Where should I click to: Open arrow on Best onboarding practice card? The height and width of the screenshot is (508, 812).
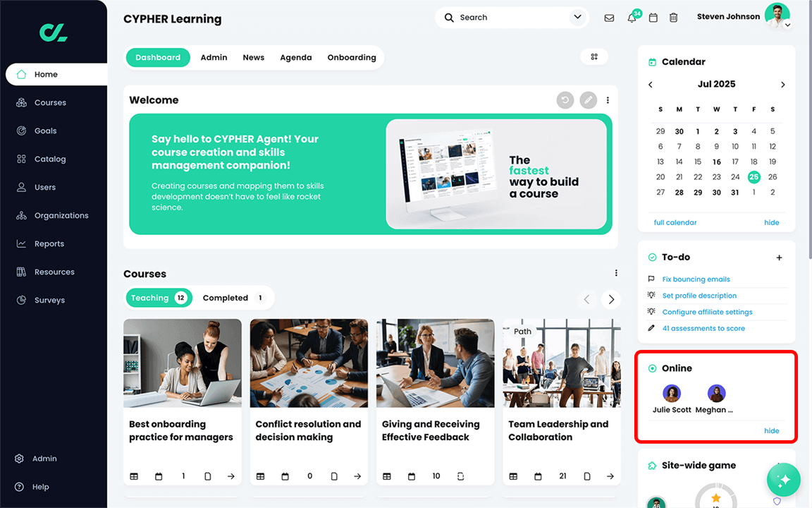tap(231, 476)
